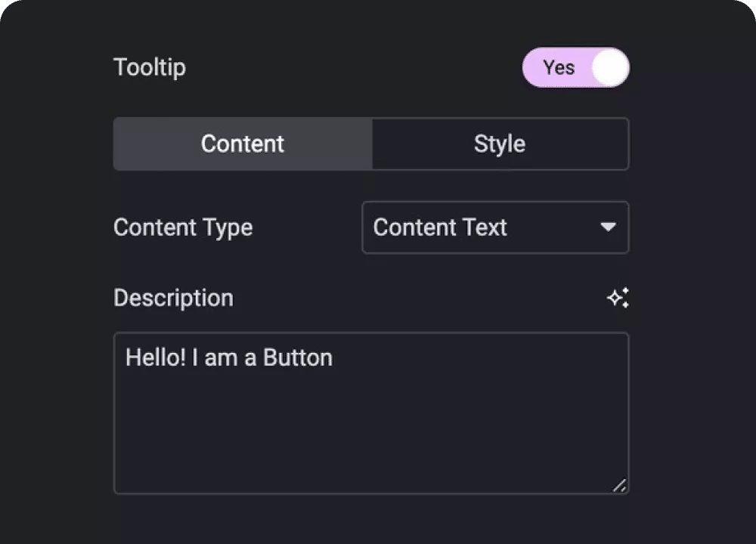Viewport: 756px width, 544px height.
Task: Place cursor after the word "Button"
Action: click(x=333, y=357)
